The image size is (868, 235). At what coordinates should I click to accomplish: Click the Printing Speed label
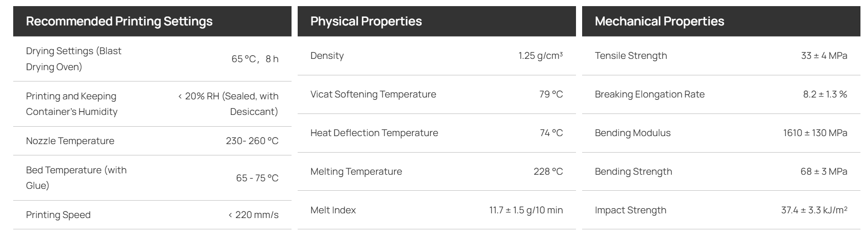58,215
